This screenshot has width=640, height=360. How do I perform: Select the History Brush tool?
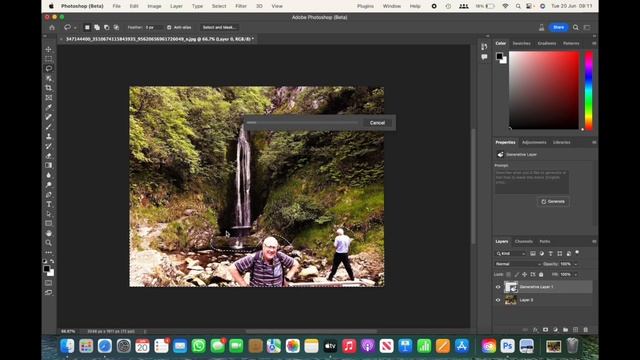pyautogui.click(x=49, y=146)
